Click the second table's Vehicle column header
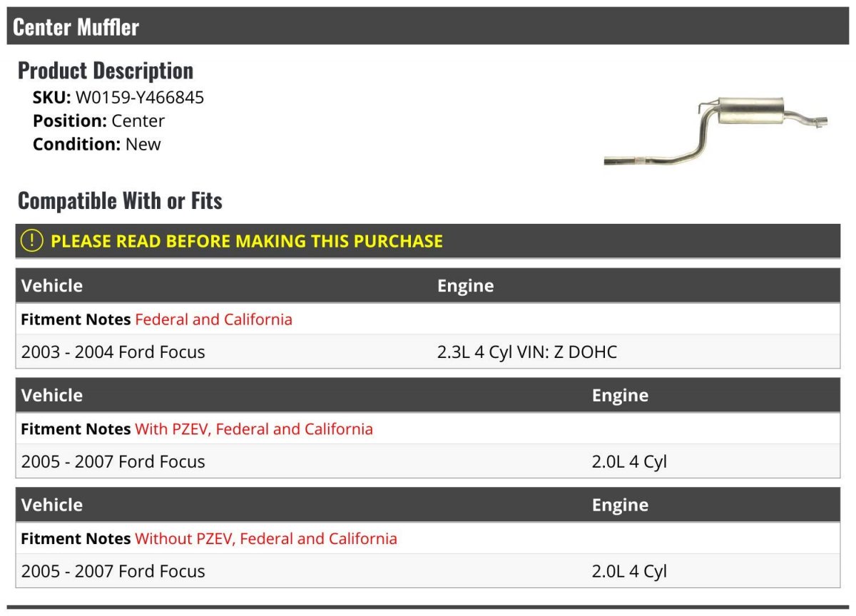856x616 pixels. pyautogui.click(x=52, y=396)
